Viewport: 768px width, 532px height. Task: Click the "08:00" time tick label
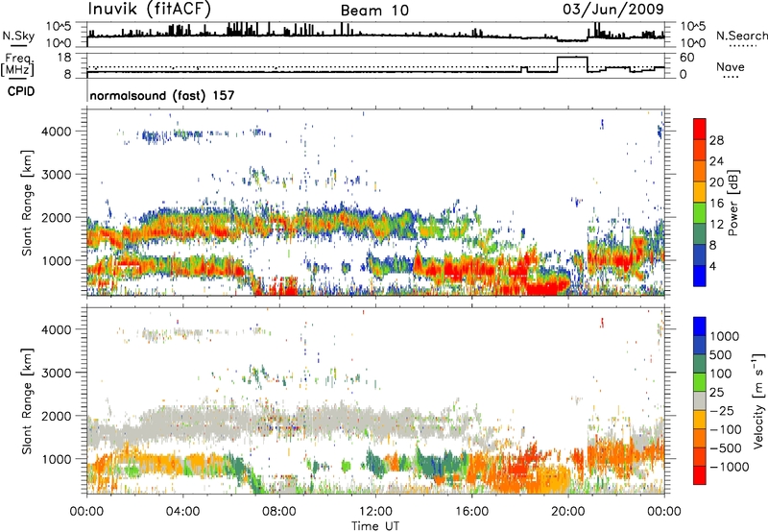coord(279,512)
